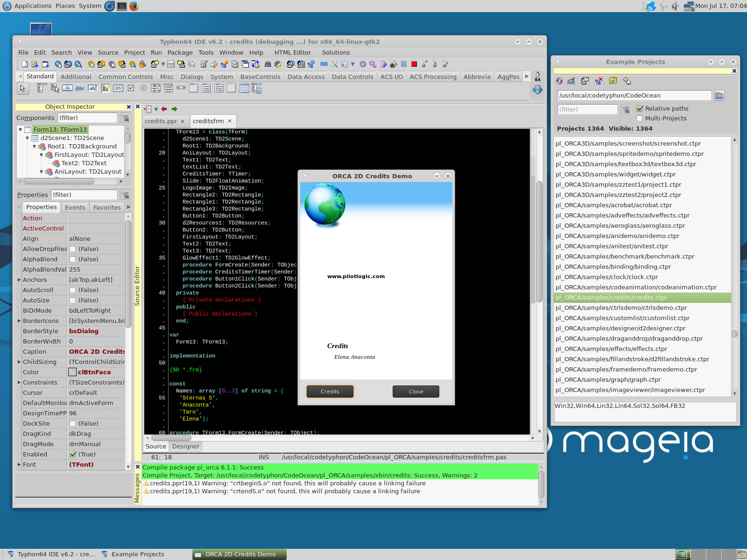Open the Run menu

(x=156, y=53)
